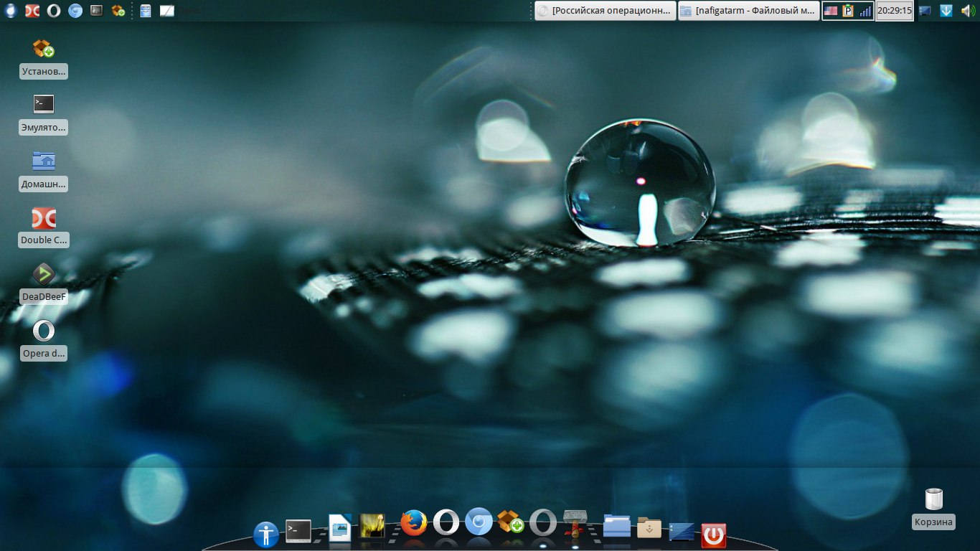Image resolution: width=980 pixels, height=551 pixels.
Task: Click the clock showing 20:29:15
Action: click(x=894, y=11)
